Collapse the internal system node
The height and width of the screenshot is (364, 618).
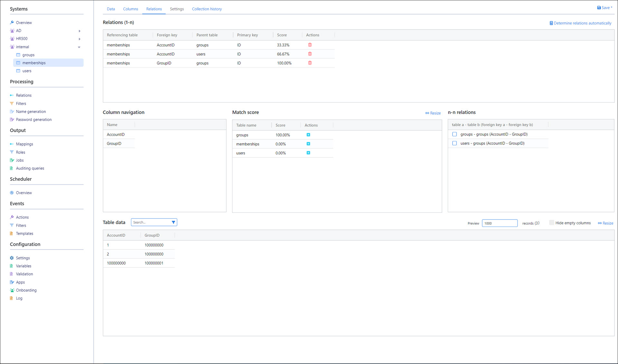[x=79, y=47]
